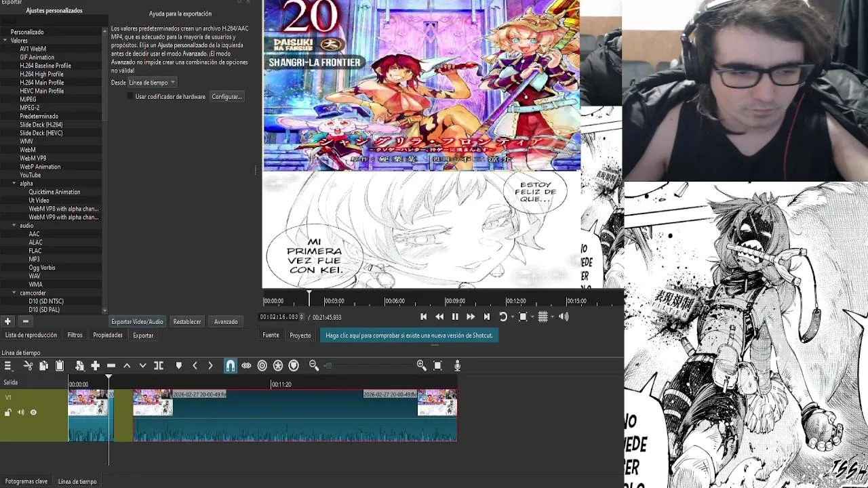Select the GIF Animation preset
This screenshot has width=868, height=488.
(x=37, y=58)
